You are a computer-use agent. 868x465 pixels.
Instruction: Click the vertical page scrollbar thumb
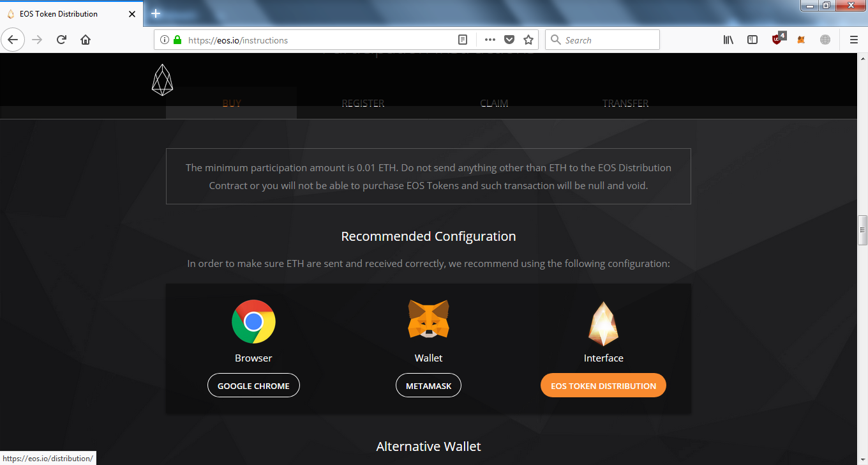[x=862, y=230]
